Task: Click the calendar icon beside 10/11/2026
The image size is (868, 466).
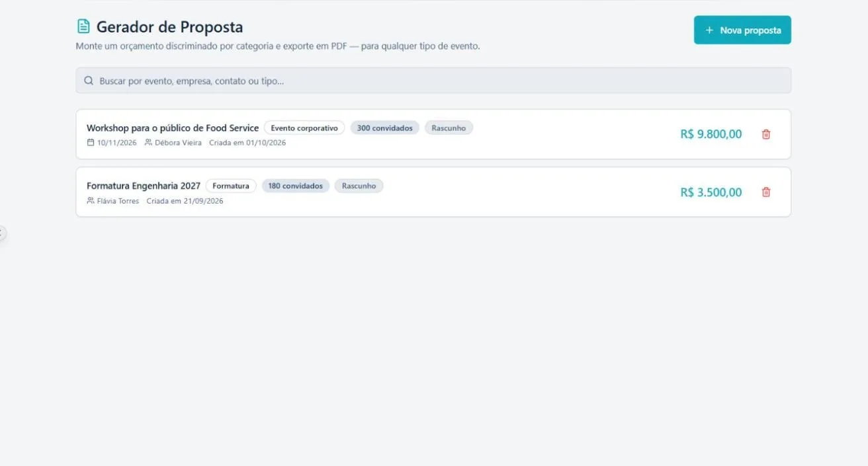Action: click(91, 143)
